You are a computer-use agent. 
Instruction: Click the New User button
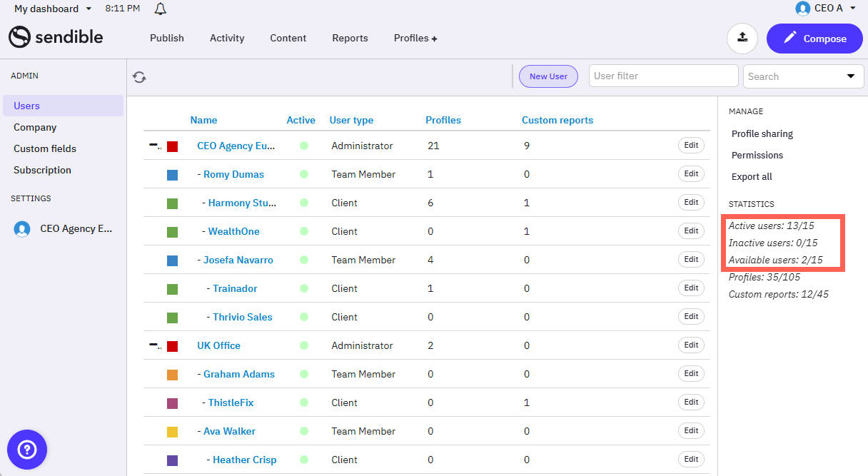[x=548, y=76]
